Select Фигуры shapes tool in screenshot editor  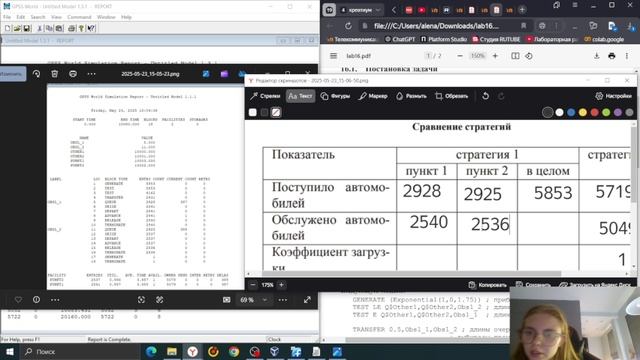(336, 96)
